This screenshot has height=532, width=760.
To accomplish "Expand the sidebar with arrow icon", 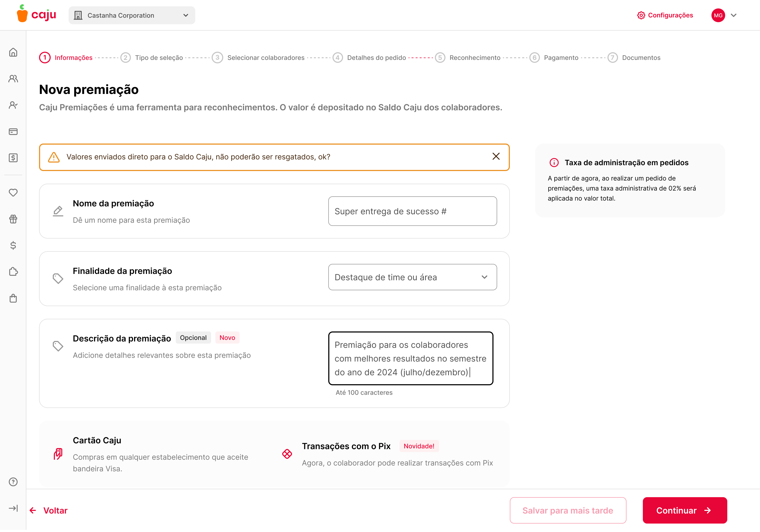I will coord(13,509).
